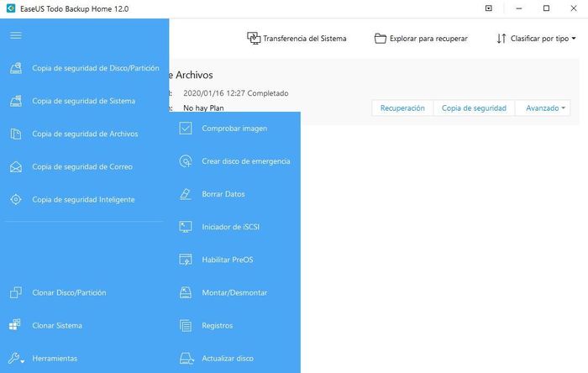Select Montar/Desmontar tool
The image size is (588, 373).
pyautogui.click(x=234, y=292)
